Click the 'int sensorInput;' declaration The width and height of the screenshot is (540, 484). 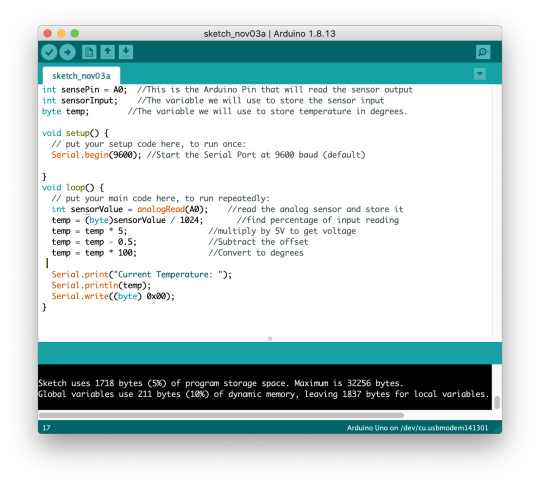click(x=80, y=101)
